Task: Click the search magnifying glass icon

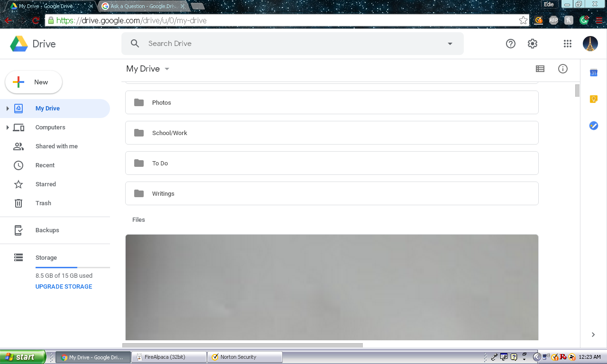Action: point(135,43)
